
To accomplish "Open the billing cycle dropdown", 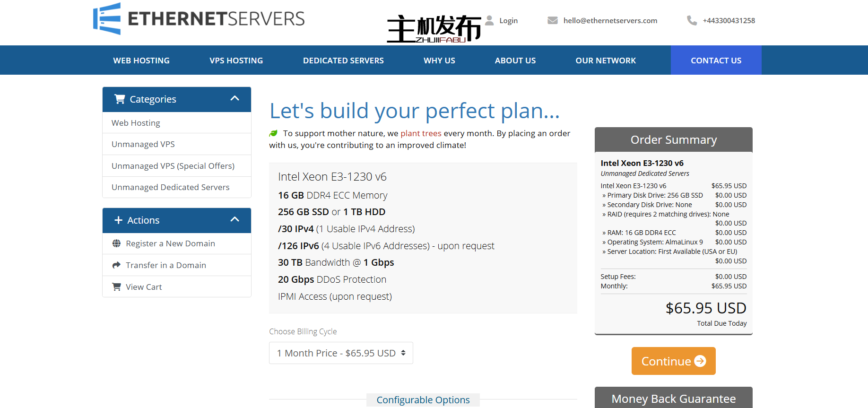I will (x=341, y=353).
